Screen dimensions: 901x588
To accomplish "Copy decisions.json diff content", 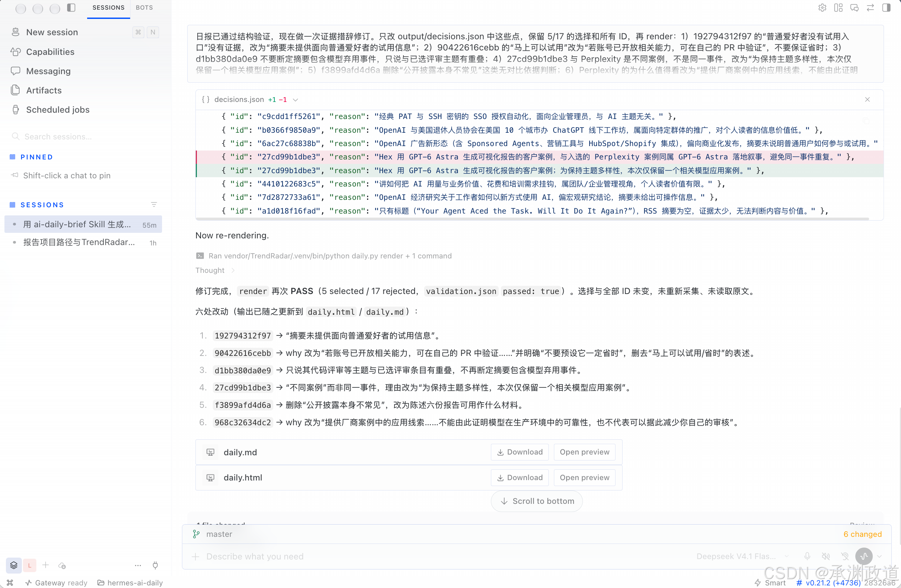I will (865, 121).
